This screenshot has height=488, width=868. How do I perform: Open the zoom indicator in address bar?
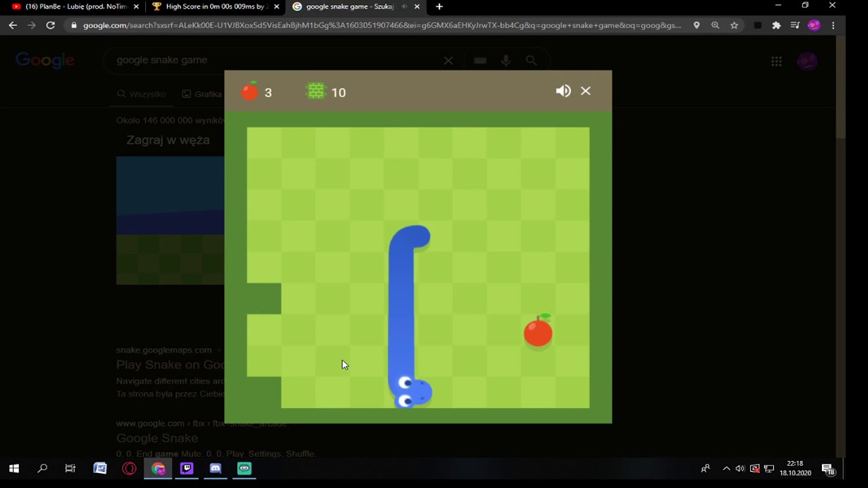coord(715,25)
